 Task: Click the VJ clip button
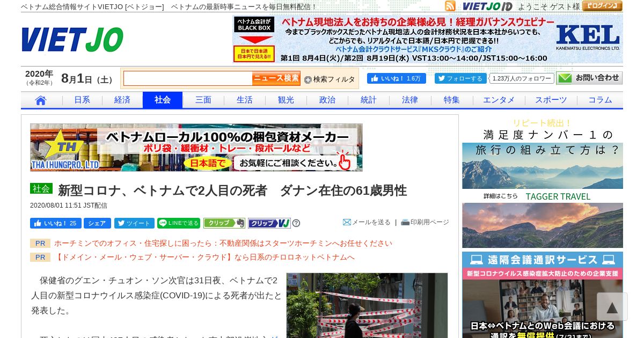tap(269, 223)
